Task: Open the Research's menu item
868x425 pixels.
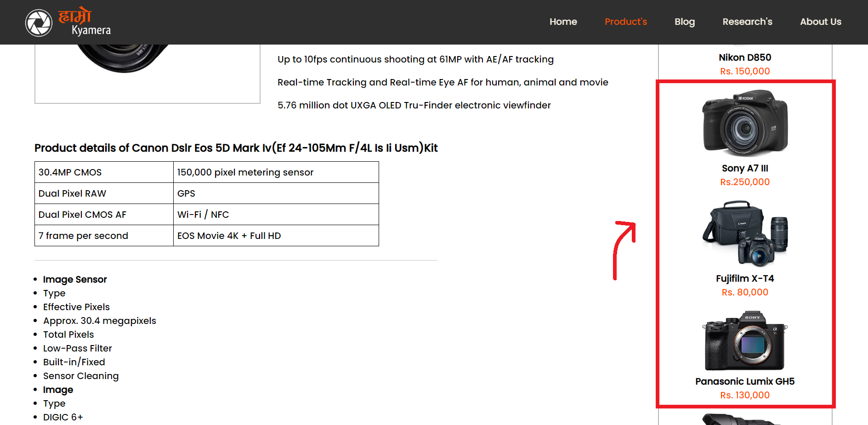Action: tap(747, 22)
